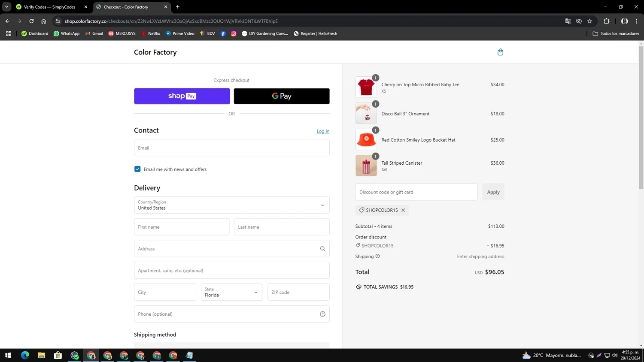Click the page vertical scrollbar
Image resolution: width=644 pixels, height=362 pixels.
pos(641,118)
